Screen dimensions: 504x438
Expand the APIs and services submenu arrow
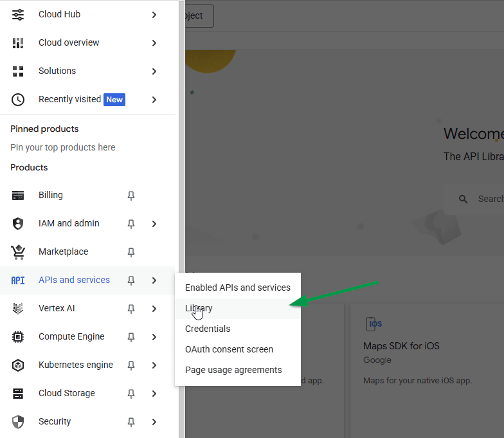(154, 280)
